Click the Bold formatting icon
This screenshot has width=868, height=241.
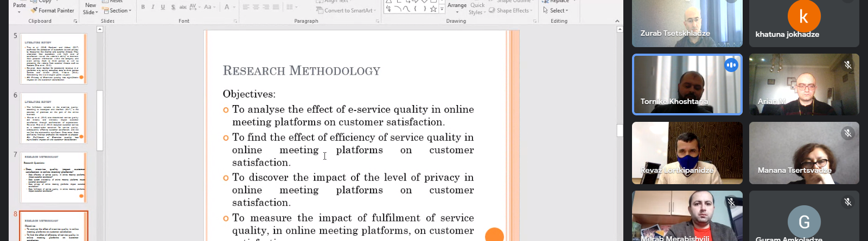coord(143,7)
